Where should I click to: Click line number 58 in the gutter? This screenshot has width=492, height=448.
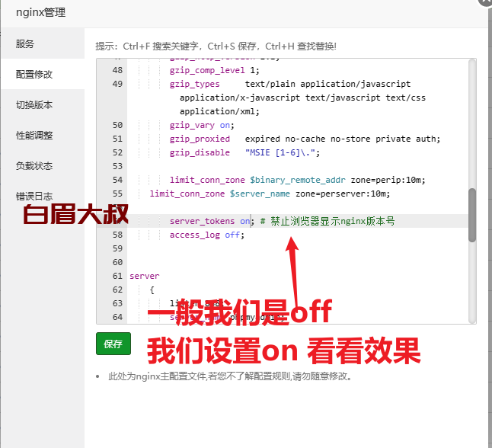click(x=117, y=235)
